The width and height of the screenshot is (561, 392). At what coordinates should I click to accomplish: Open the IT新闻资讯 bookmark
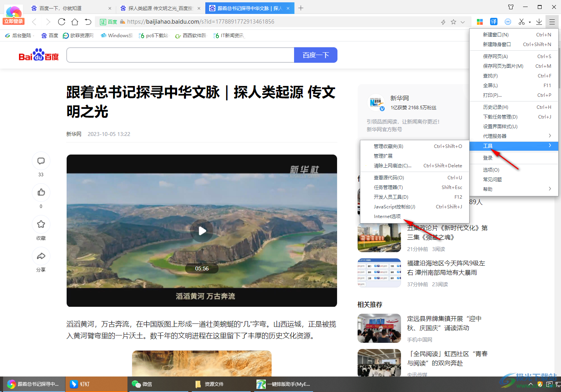[x=229, y=36]
